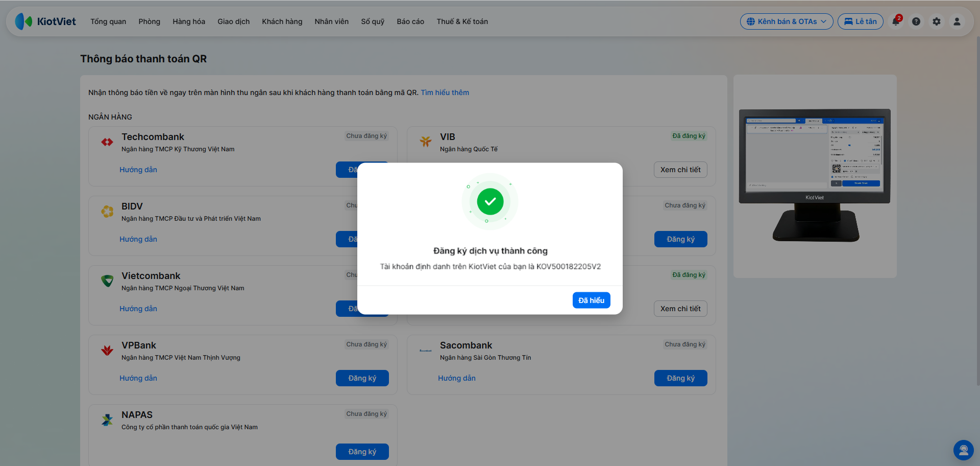Click the VIB bank logo
Screen dimensions: 980x466
pyautogui.click(x=426, y=142)
